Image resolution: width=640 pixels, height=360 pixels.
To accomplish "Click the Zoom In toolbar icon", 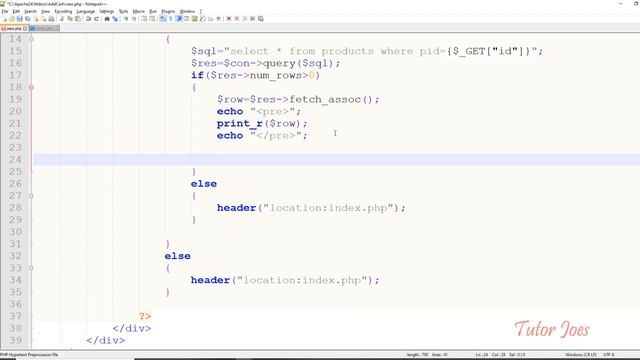I will pyautogui.click(x=126, y=19).
